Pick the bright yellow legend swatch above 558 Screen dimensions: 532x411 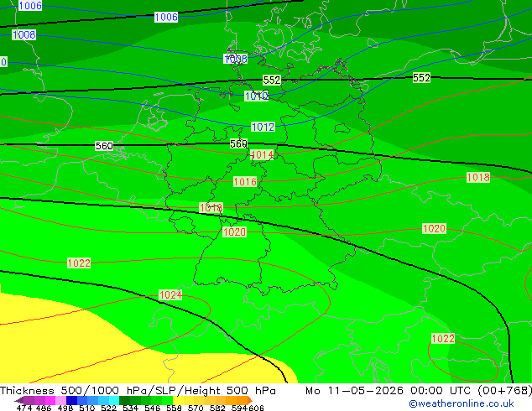(178, 400)
